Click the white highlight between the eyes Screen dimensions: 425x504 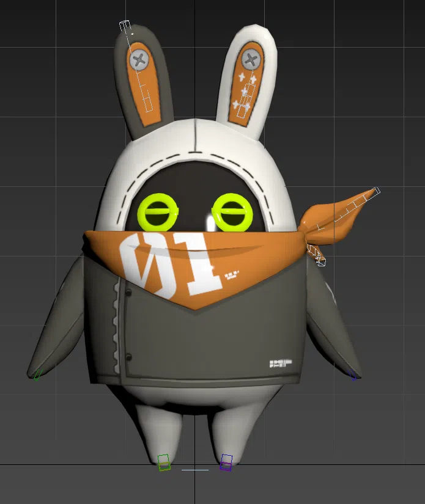211,222
